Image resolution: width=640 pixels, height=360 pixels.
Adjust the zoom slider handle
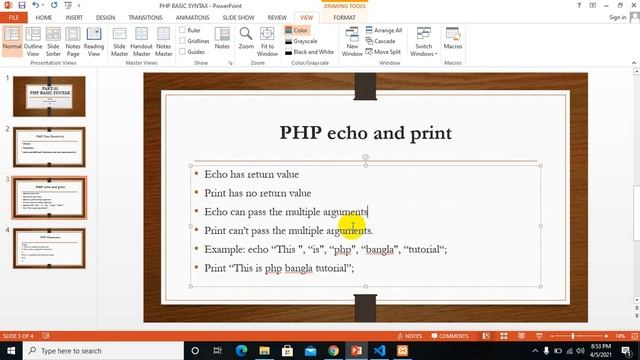(573, 336)
